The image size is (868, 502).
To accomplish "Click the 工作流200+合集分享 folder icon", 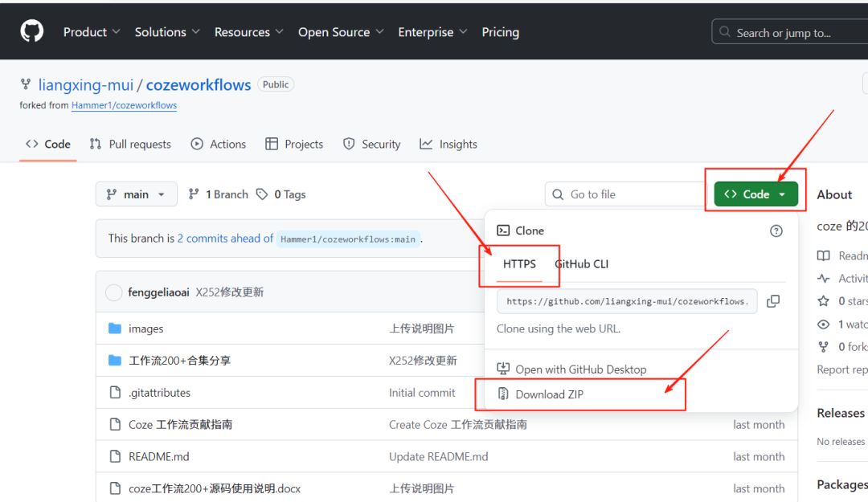I will tap(115, 361).
